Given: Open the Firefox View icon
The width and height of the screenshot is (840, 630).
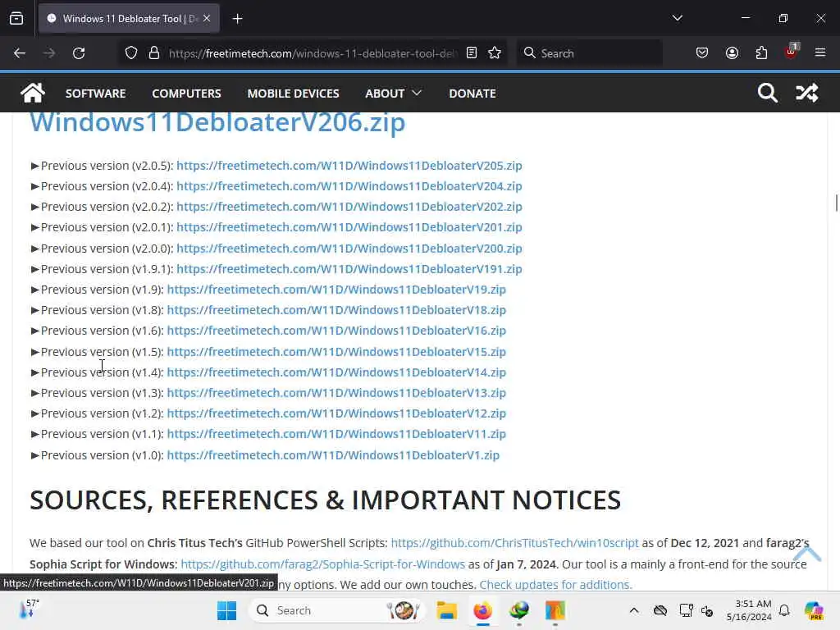Looking at the screenshot, I should click(16, 19).
